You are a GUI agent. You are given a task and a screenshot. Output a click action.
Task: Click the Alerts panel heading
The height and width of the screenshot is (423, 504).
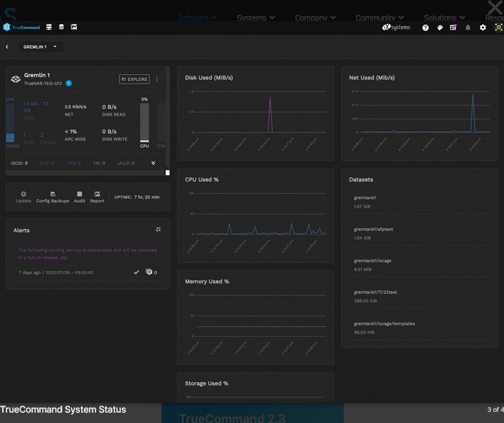(x=21, y=230)
